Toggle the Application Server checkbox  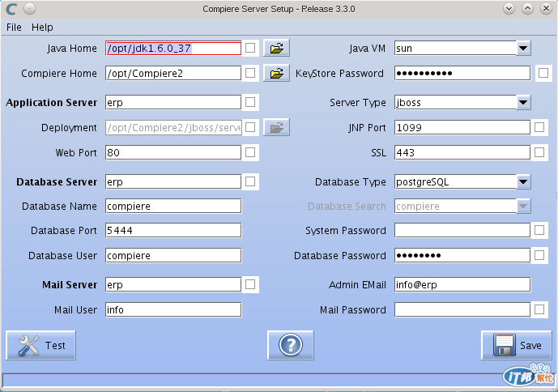[250, 103]
